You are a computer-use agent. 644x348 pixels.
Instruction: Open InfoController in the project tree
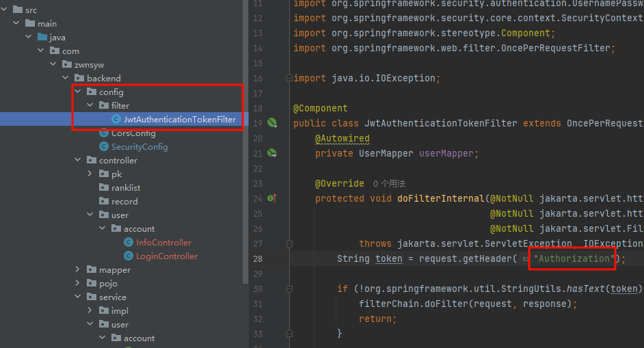(164, 242)
